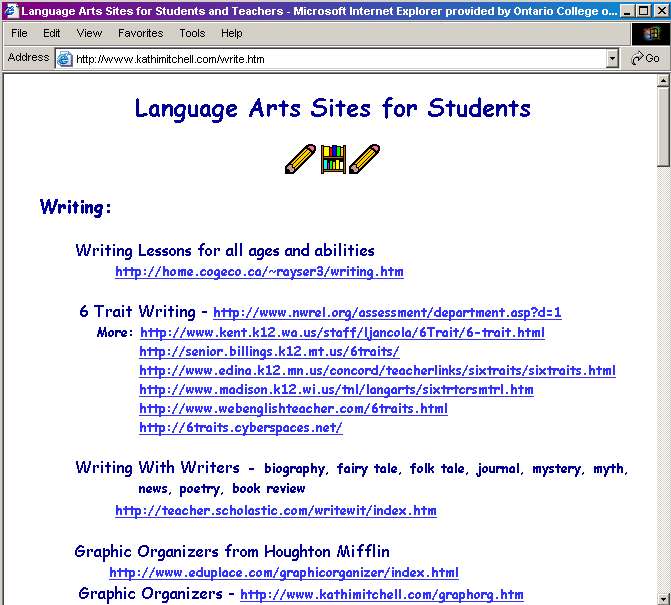Open the kent.k12.wa.us 6-trait link
Viewport: 671px width, 605px height.
click(x=342, y=332)
